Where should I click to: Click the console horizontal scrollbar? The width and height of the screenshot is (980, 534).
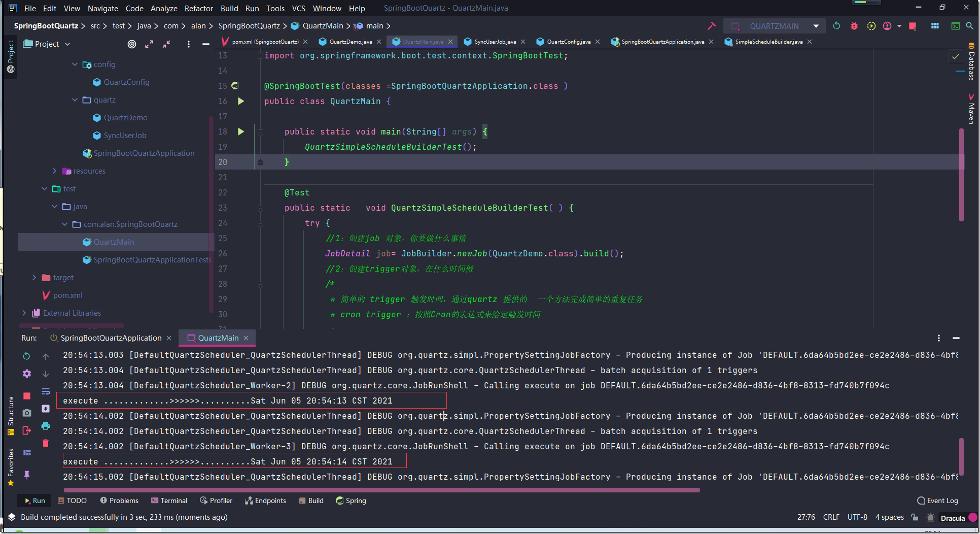(x=381, y=490)
